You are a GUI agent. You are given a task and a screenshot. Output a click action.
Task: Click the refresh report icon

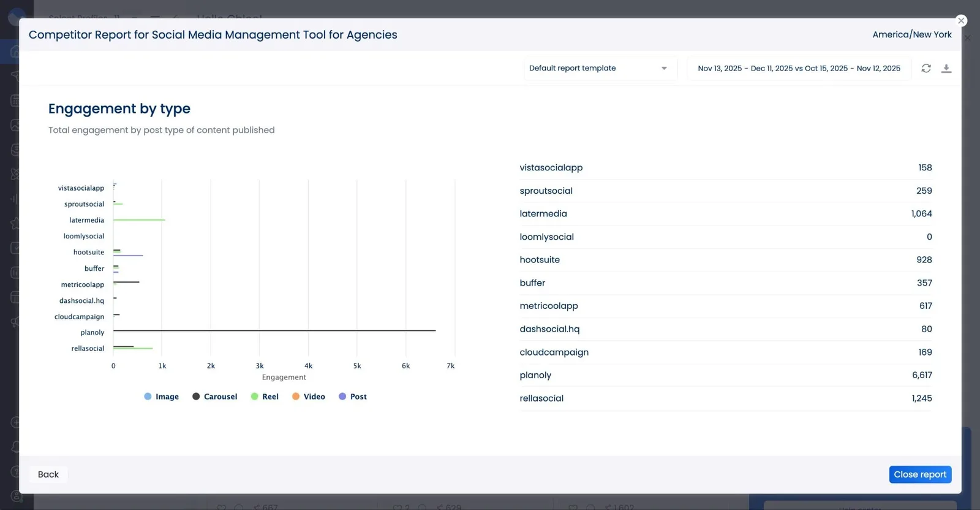coord(925,68)
